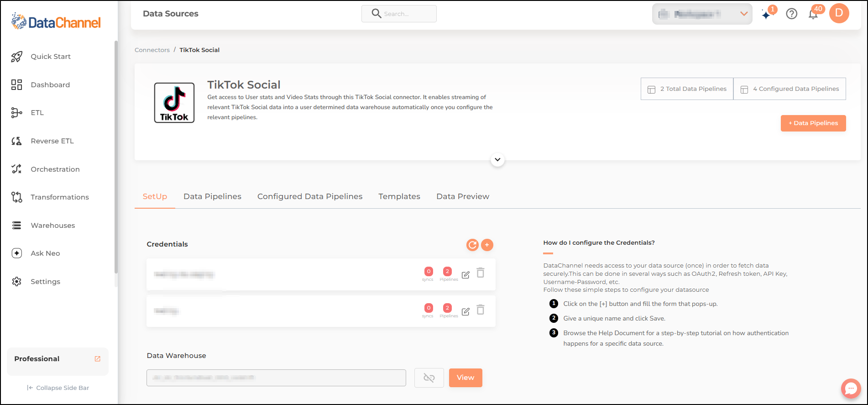The height and width of the screenshot is (405, 868).
Task: Delete the first credential
Action: pos(481,273)
